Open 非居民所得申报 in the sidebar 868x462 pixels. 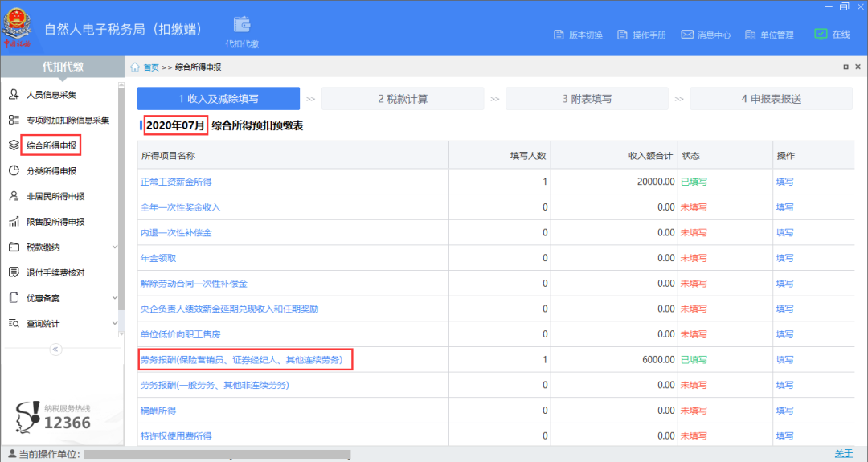tap(55, 196)
